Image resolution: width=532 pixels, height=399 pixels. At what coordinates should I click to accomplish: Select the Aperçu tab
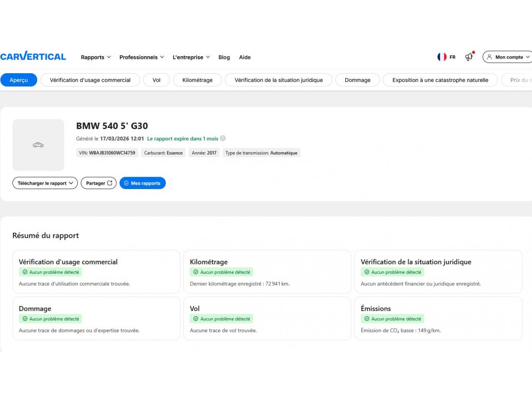tap(19, 80)
